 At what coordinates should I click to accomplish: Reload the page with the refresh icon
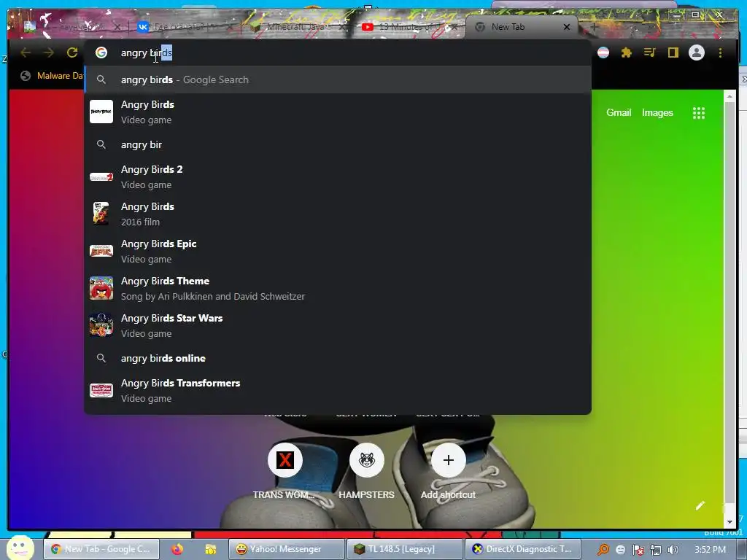(72, 52)
